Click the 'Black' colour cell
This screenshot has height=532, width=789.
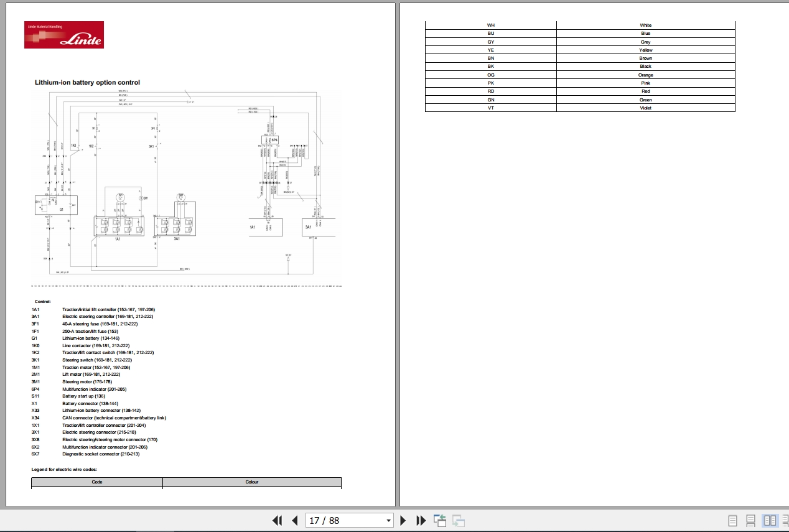pos(646,67)
